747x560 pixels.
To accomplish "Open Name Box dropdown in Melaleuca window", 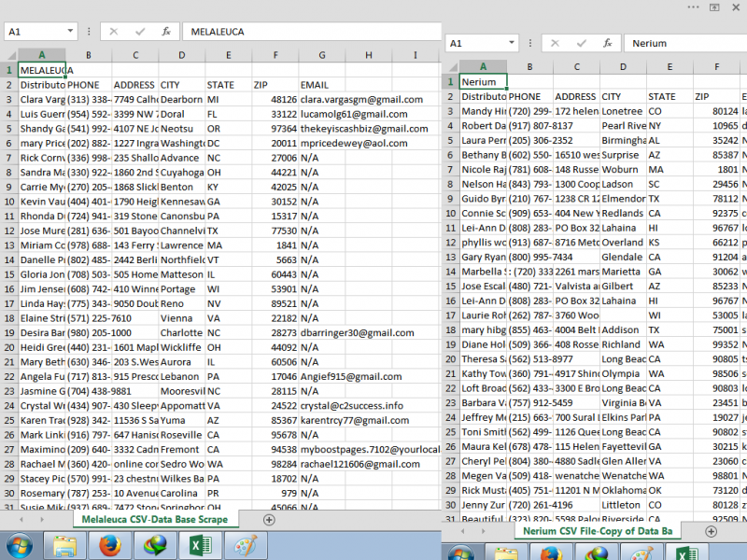I will click(x=70, y=32).
